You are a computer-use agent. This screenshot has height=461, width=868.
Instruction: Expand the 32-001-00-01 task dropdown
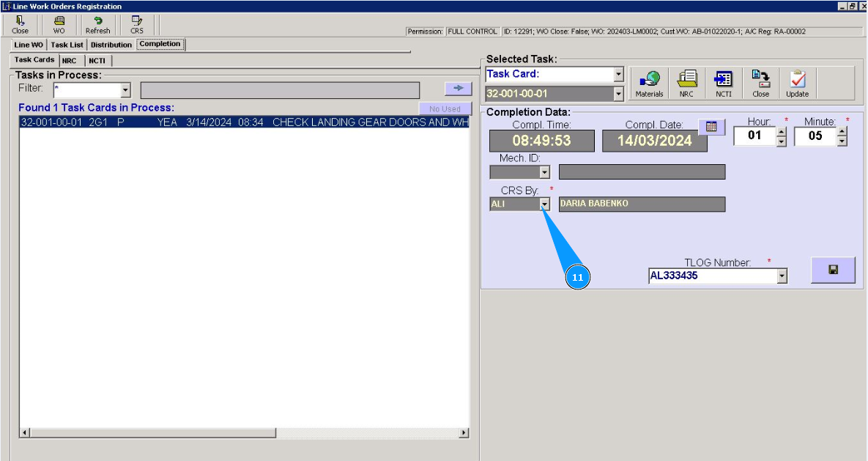(618, 95)
